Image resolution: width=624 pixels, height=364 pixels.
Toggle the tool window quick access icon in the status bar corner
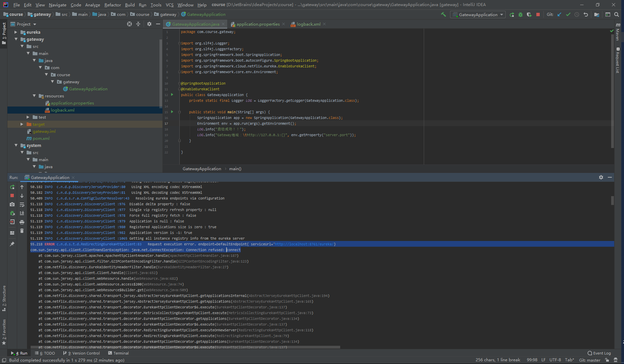(x=4, y=360)
